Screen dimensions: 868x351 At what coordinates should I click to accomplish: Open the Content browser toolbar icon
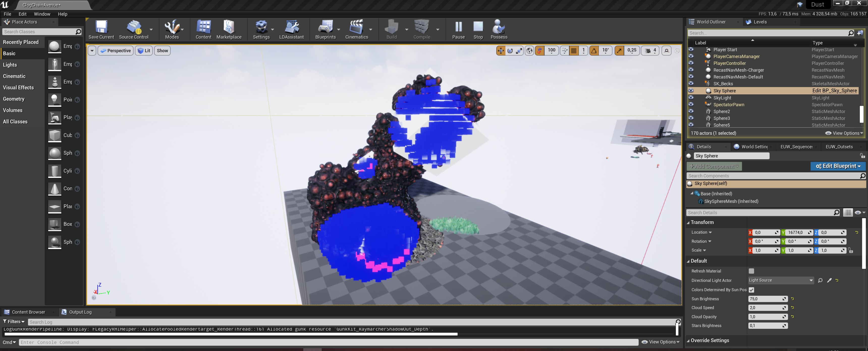click(204, 30)
